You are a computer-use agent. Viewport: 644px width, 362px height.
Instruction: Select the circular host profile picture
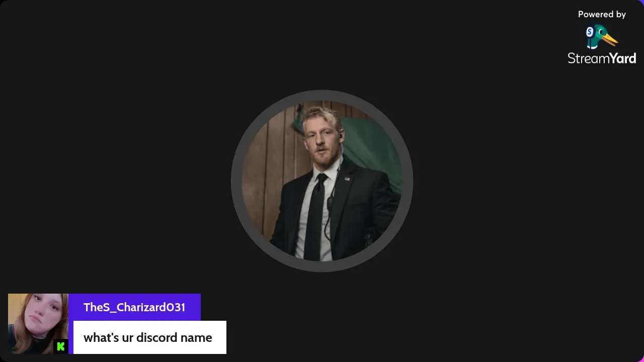[x=322, y=181]
